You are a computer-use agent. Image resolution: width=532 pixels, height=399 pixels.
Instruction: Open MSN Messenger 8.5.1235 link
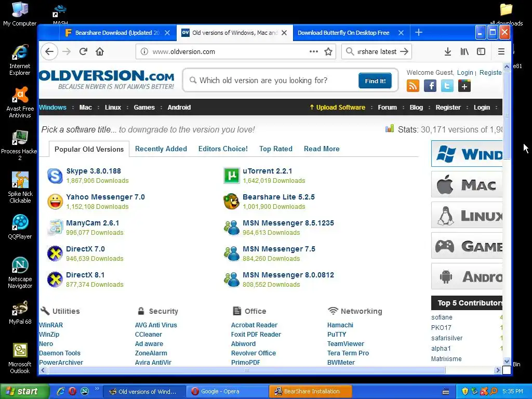[288, 223]
